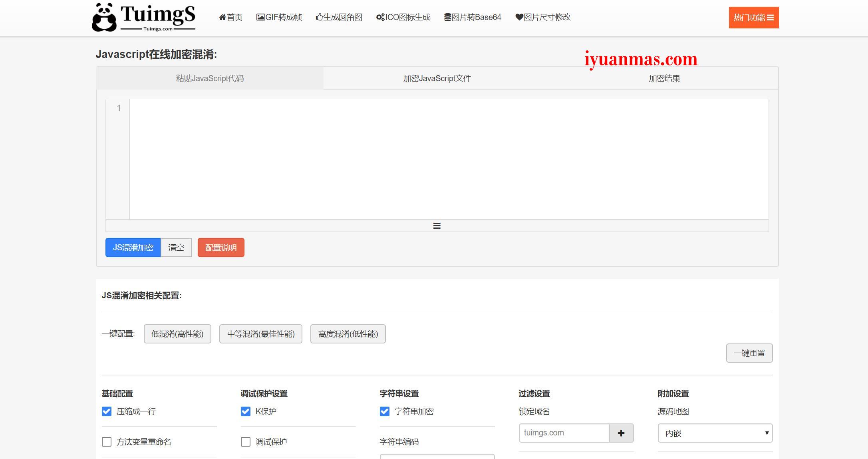
Task: Switch to the 加密结果 tab
Action: (x=664, y=78)
